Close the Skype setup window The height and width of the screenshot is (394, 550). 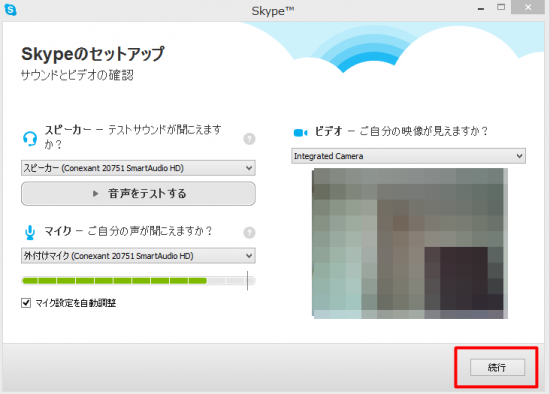click(528, 7)
